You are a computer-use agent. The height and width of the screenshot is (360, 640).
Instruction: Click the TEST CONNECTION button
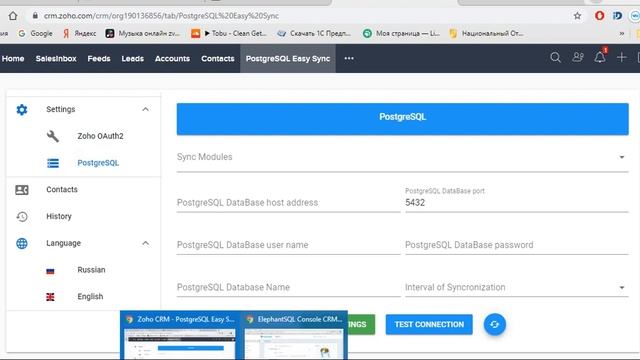coord(429,324)
